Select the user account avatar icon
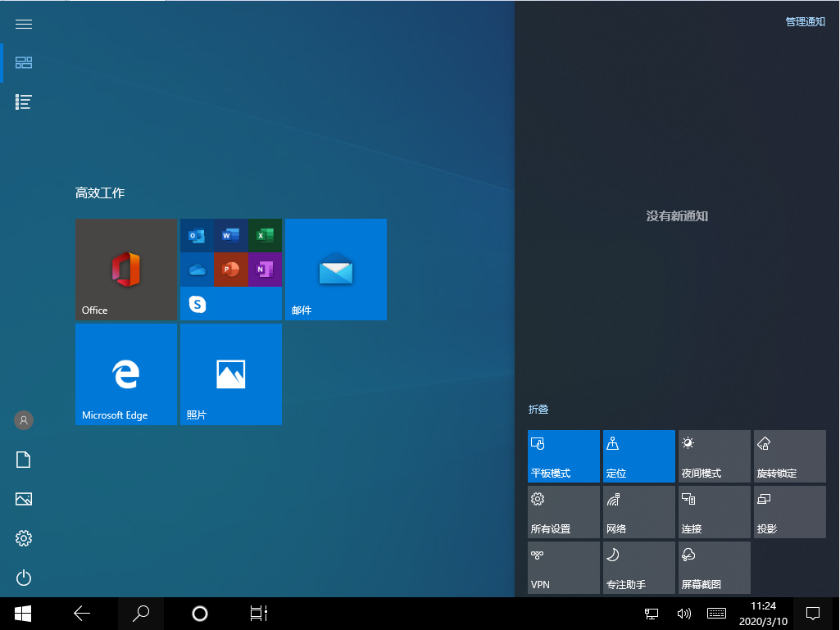 point(23,420)
